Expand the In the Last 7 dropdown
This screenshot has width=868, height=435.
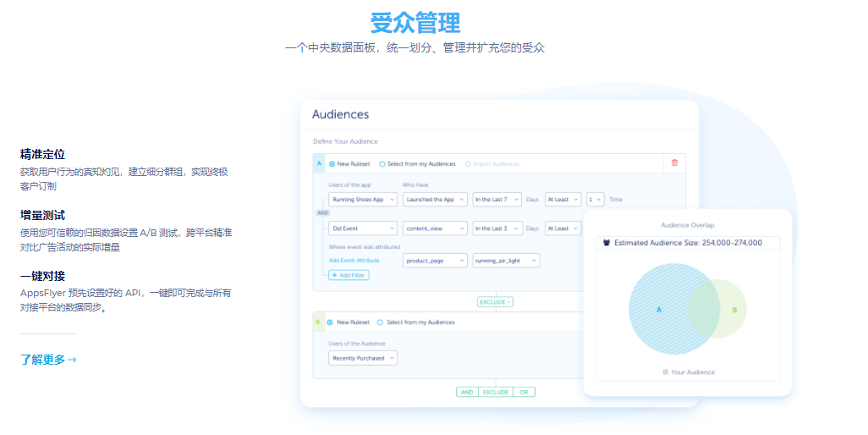497,199
